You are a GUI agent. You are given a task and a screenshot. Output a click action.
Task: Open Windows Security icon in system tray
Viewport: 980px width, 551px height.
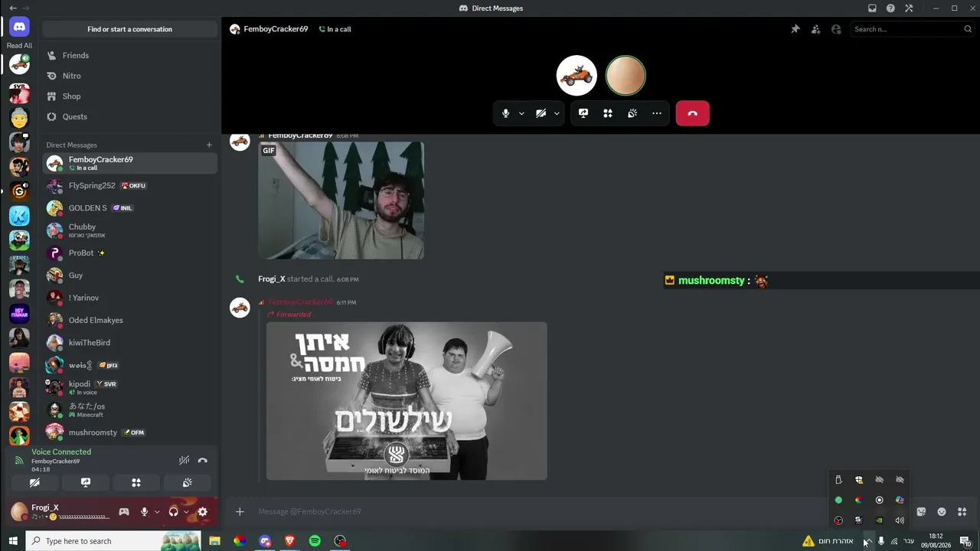(x=859, y=480)
